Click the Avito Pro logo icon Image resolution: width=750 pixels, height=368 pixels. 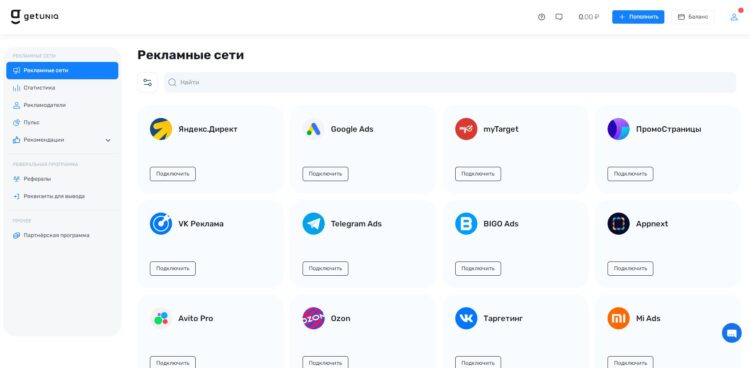[x=161, y=318]
